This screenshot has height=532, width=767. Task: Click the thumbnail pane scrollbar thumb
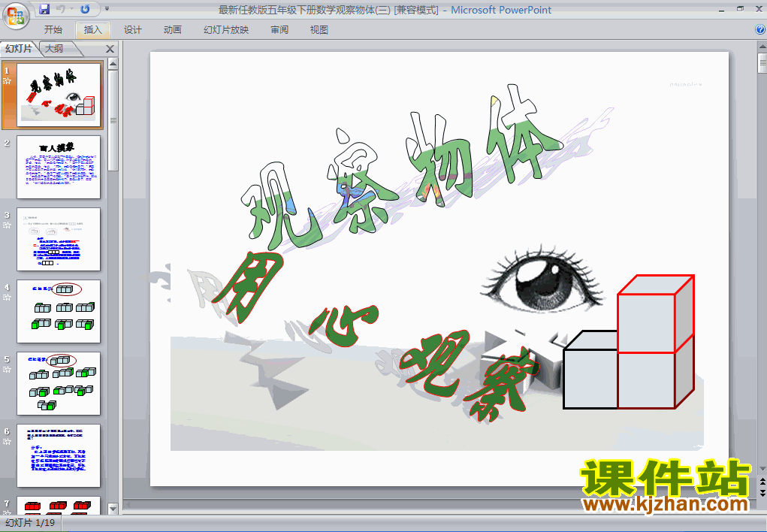point(113,120)
